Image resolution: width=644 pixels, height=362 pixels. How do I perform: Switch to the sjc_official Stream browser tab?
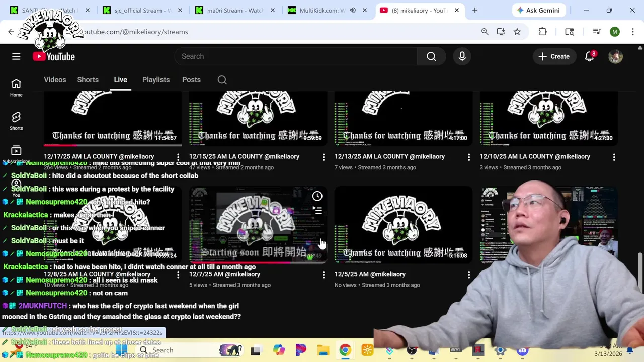coord(143,10)
